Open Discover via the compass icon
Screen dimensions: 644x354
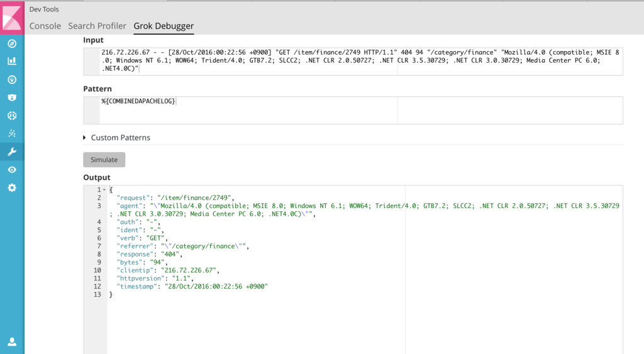point(12,43)
